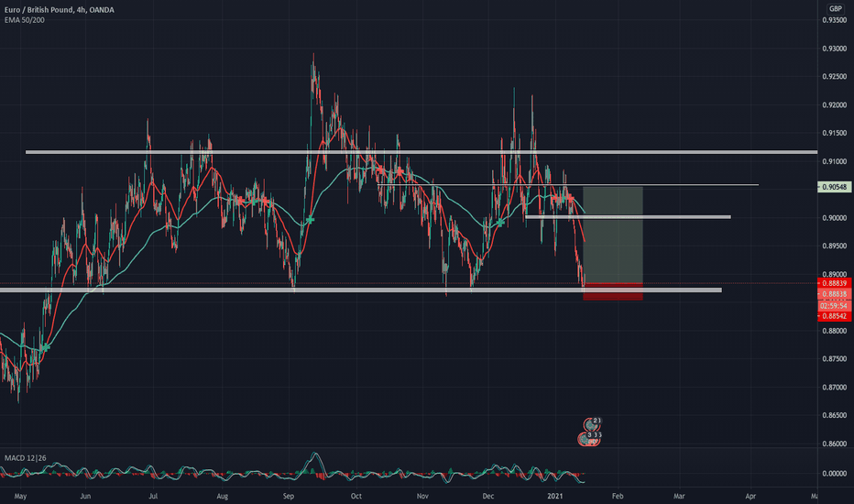Click the 0.92000 price axis label
The width and height of the screenshot is (854, 504).
point(835,105)
